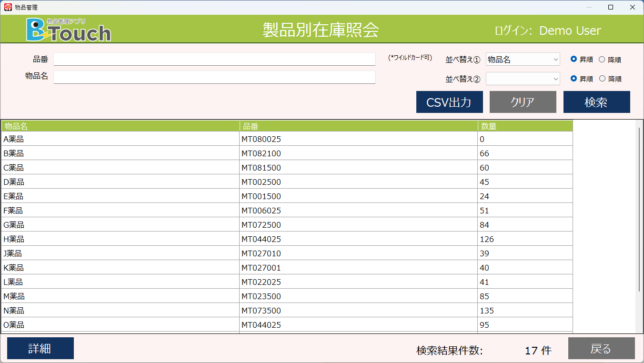The width and height of the screenshot is (644, 363).
Task: Click part number MT072500
Action: coord(261,225)
